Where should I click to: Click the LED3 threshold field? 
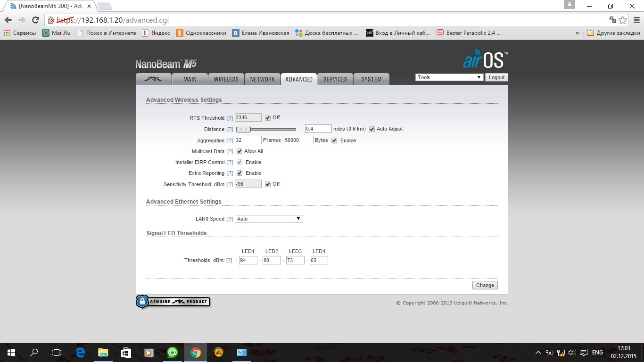click(295, 260)
